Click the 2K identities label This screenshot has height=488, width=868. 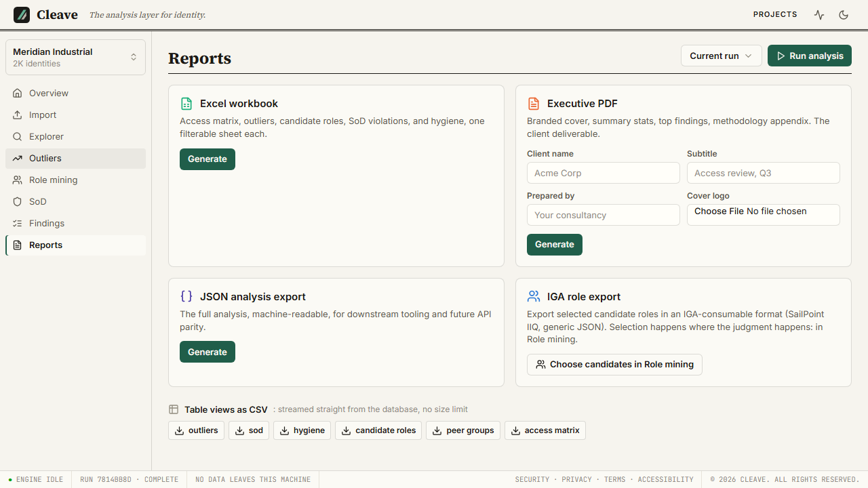37,64
